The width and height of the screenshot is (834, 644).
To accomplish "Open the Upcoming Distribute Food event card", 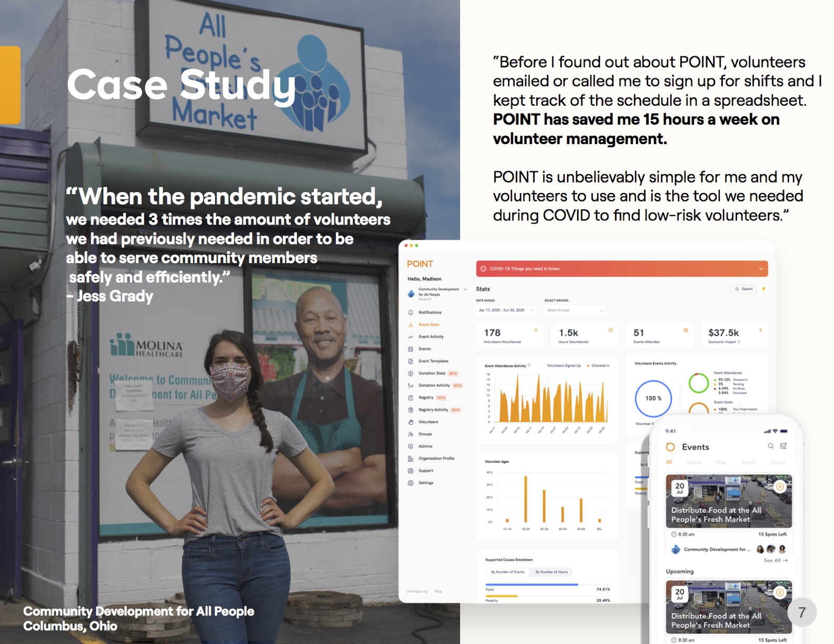I will [729, 607].
